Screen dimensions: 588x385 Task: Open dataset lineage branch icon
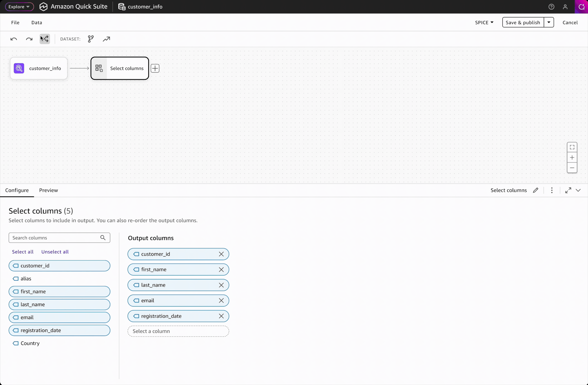click(x=91, y=39)
